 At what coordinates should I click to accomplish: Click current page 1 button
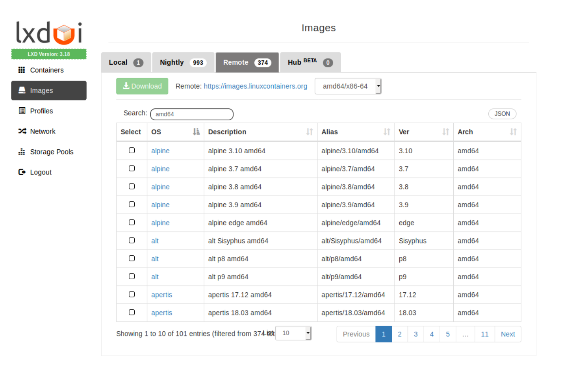pos(384,334)
